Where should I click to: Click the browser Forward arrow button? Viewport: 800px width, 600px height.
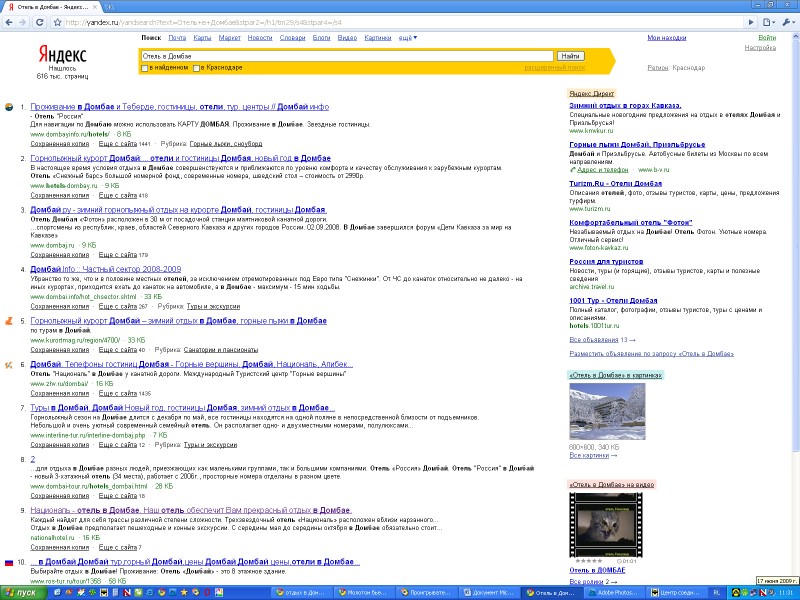[23, 21]
